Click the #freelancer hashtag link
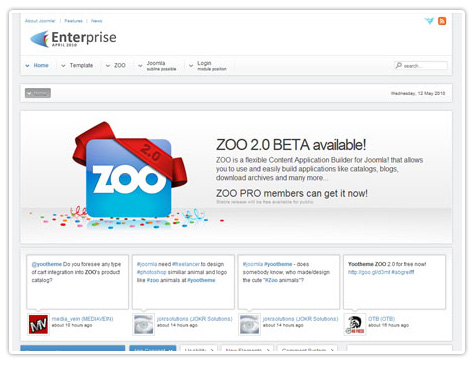This screenshot has width=475, height=365. tap(186, 264)
